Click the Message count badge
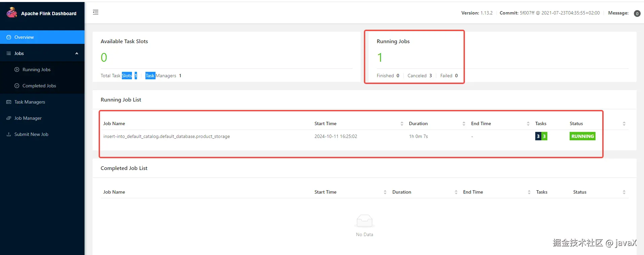 click(637, 13)
